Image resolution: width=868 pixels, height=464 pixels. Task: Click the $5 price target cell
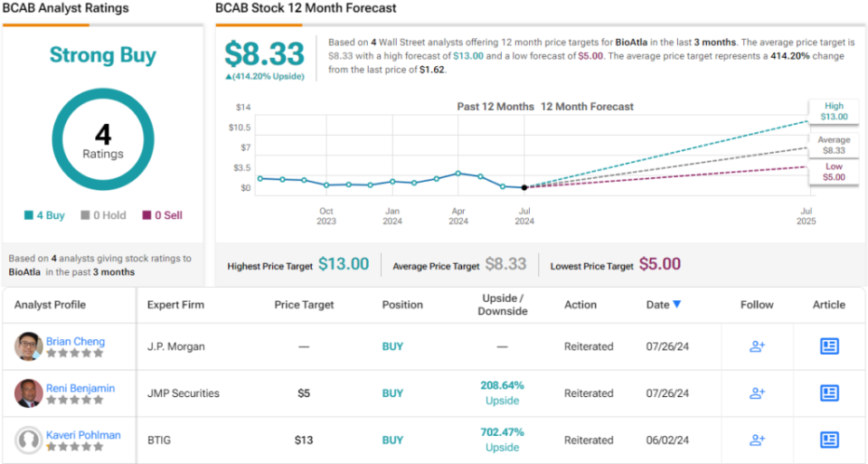(x=304, y=393)
